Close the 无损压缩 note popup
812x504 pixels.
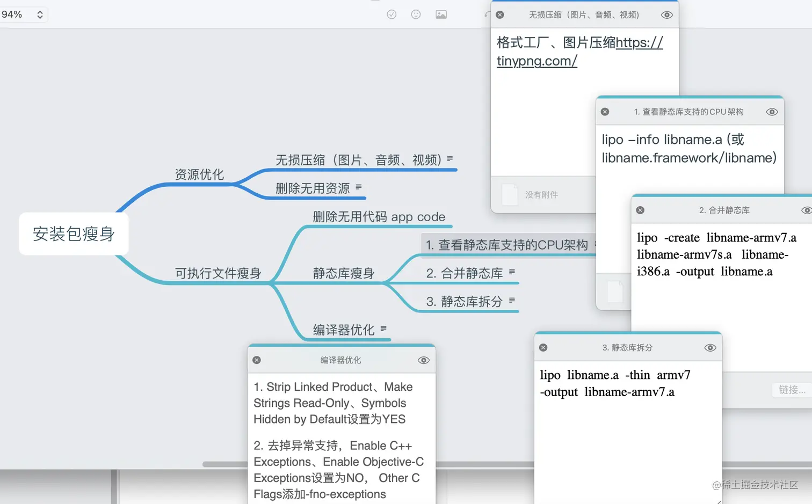click(500, 15)
